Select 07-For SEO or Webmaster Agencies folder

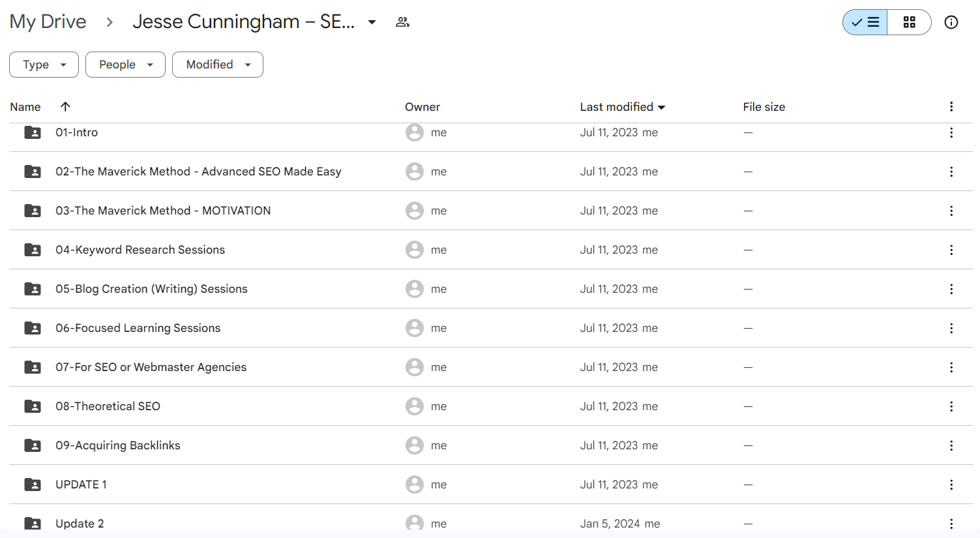[x=151, y=367]
